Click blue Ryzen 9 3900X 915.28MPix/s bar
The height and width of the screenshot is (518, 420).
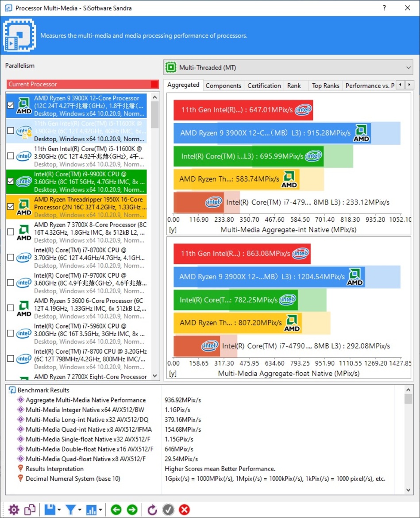point(272,133)
